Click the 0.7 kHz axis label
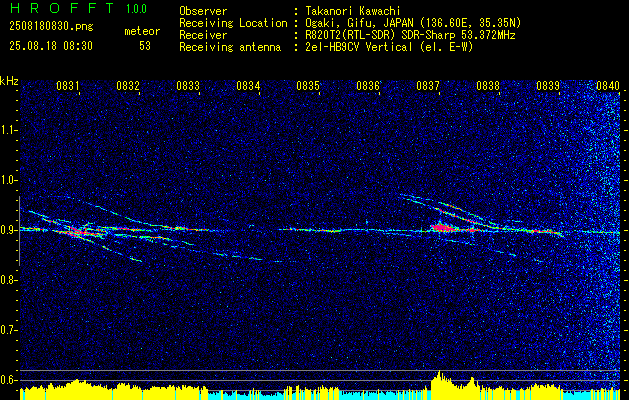This screenshot has height=400, width=629. click(8, 330)
